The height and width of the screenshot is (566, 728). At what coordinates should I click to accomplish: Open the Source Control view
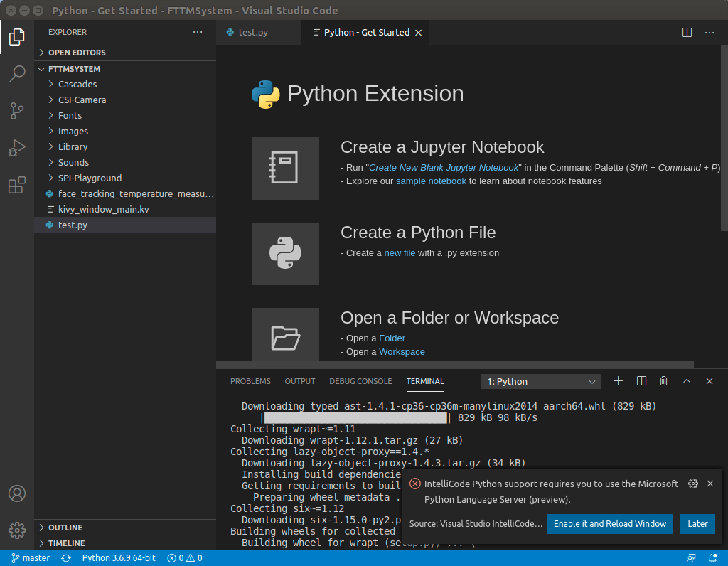coord(17,110)
